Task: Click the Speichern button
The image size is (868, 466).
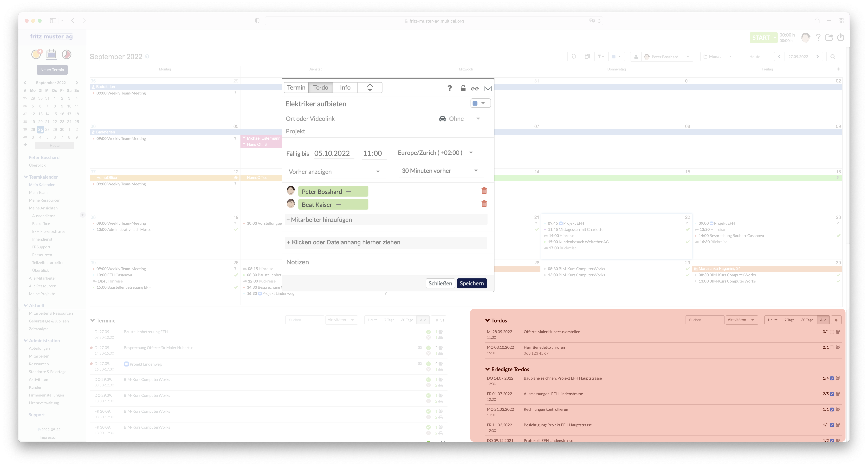Action: (471, 283)
